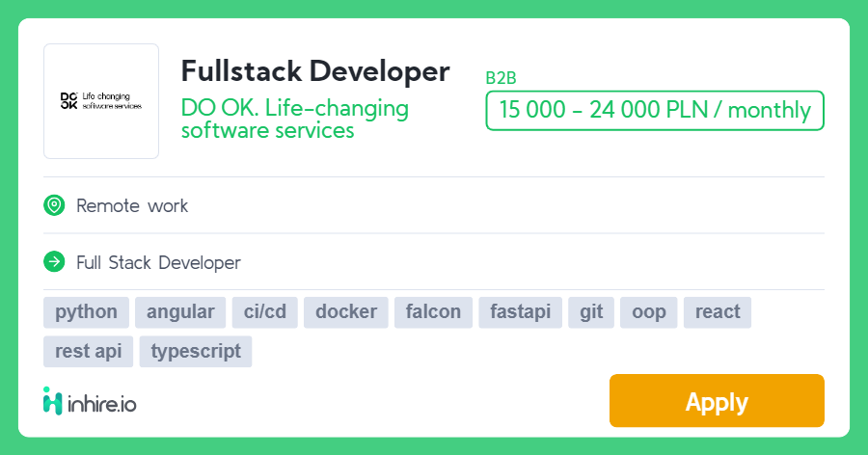
Task: Open the DO OK company logo thumbnail
Action: click(101, 101)
